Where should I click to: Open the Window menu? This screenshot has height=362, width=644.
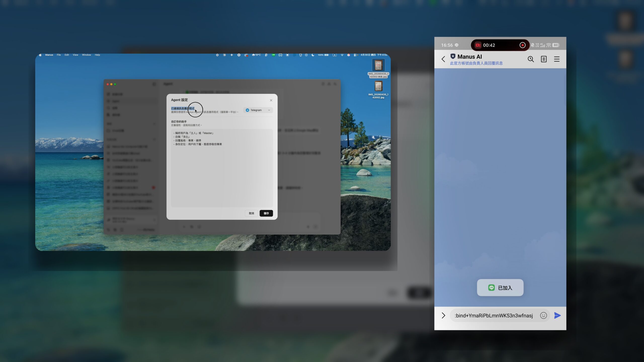(x=86, y=55)
